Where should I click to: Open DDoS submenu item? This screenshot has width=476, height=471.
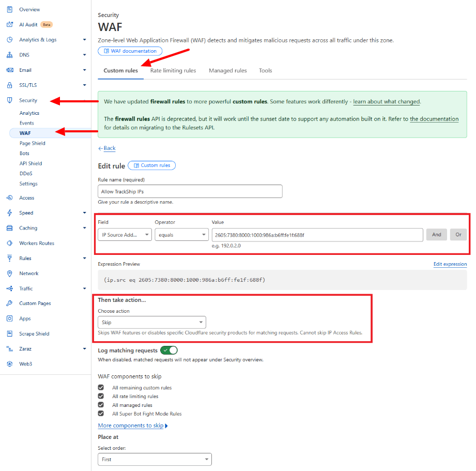[26, 173]
